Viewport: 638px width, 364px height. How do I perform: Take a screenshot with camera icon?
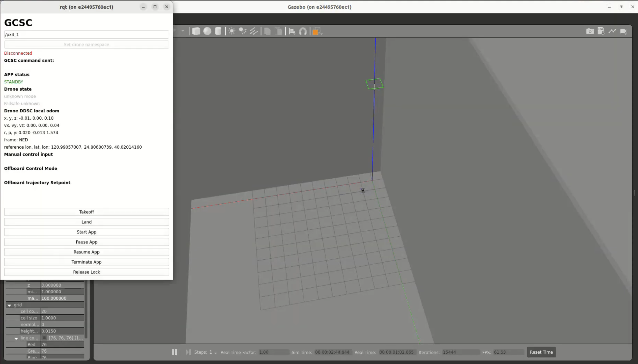coord(590,31)
